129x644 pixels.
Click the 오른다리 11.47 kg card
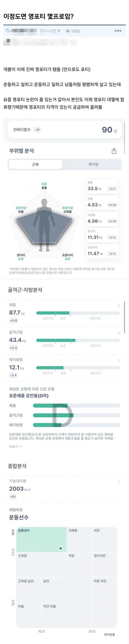click(102, 251)
